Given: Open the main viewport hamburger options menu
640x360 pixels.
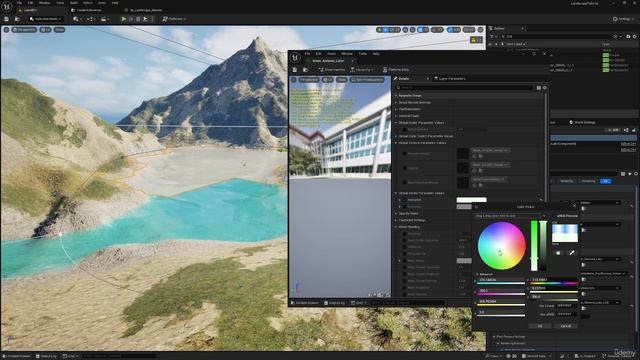Looking at the screenshot, I should pyautogui.click(x=6, y=30).
